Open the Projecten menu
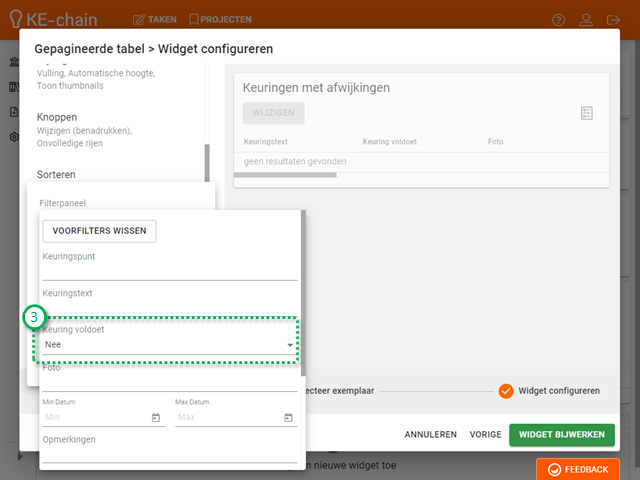This screenshot has height=480, width=640. pyautogui.click(x=220, y=19)
